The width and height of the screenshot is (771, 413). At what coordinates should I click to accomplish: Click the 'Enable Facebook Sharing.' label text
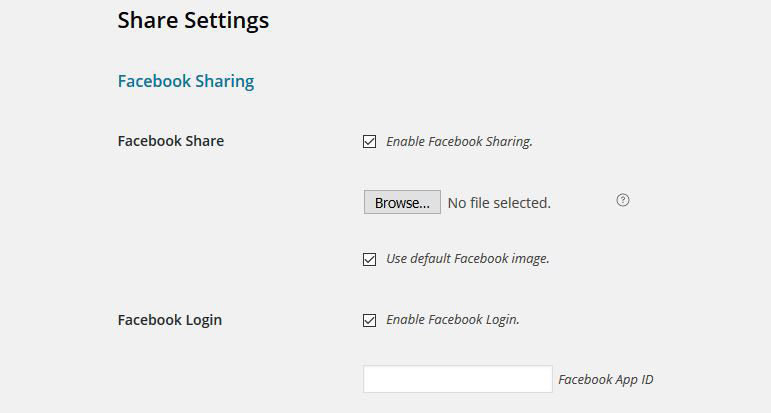point(459,142)
